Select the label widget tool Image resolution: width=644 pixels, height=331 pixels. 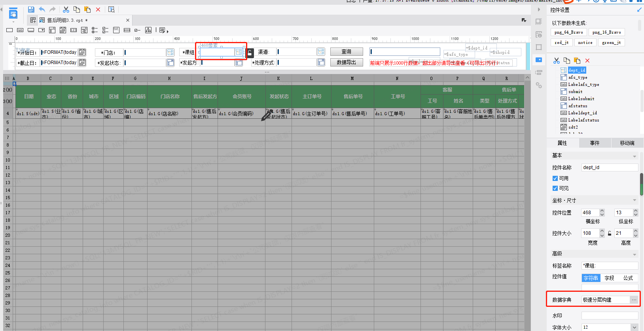(20, 30)
